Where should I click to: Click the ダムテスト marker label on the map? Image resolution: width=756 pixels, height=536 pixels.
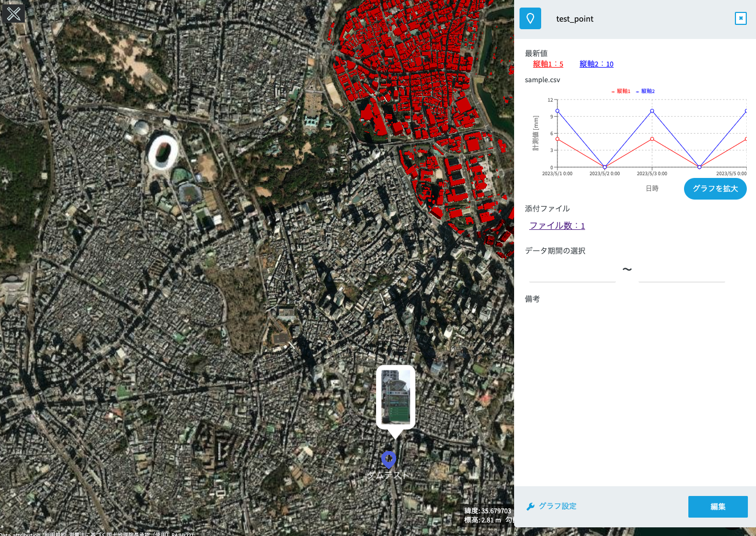387,475
